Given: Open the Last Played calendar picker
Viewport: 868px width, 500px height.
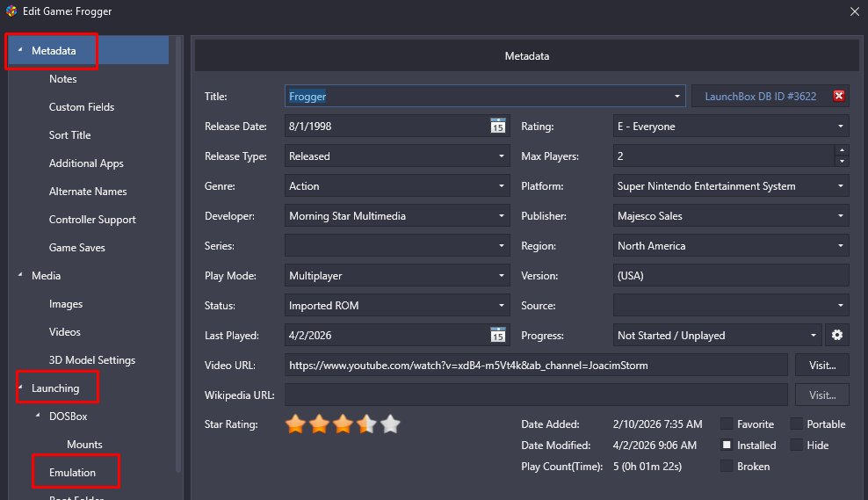Looking at the screenshot, I should 497,336.
